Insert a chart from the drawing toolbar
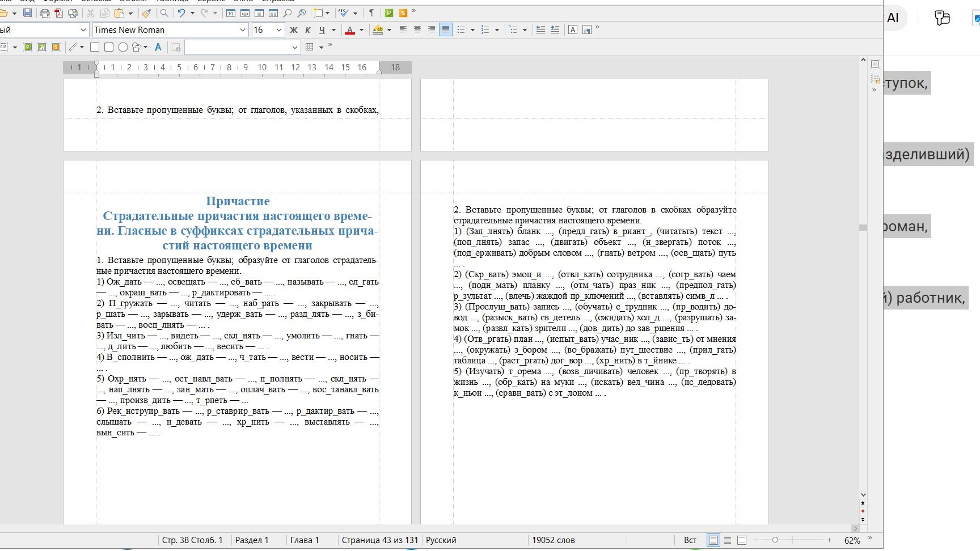 pyautogui.click(x=42, y=47)
